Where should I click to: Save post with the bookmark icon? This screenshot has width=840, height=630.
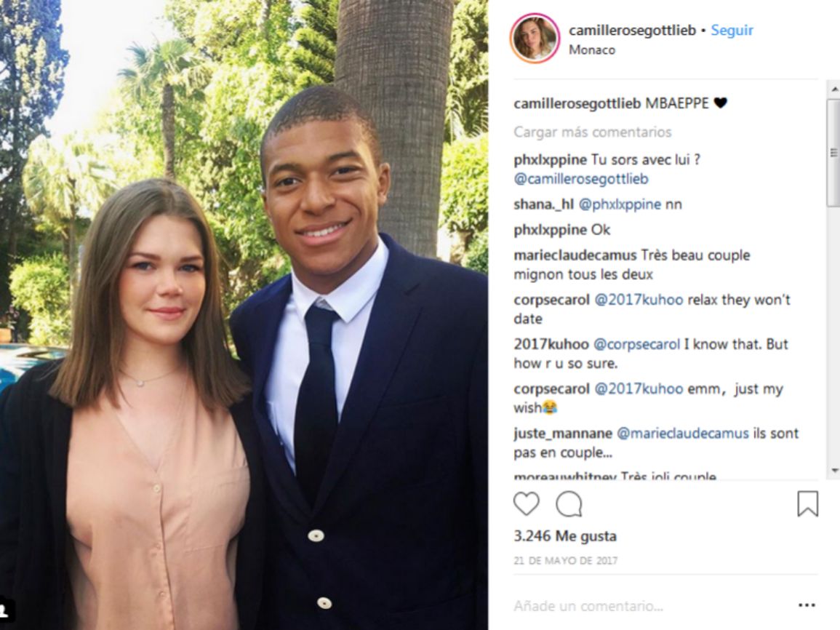coord(807,504)
